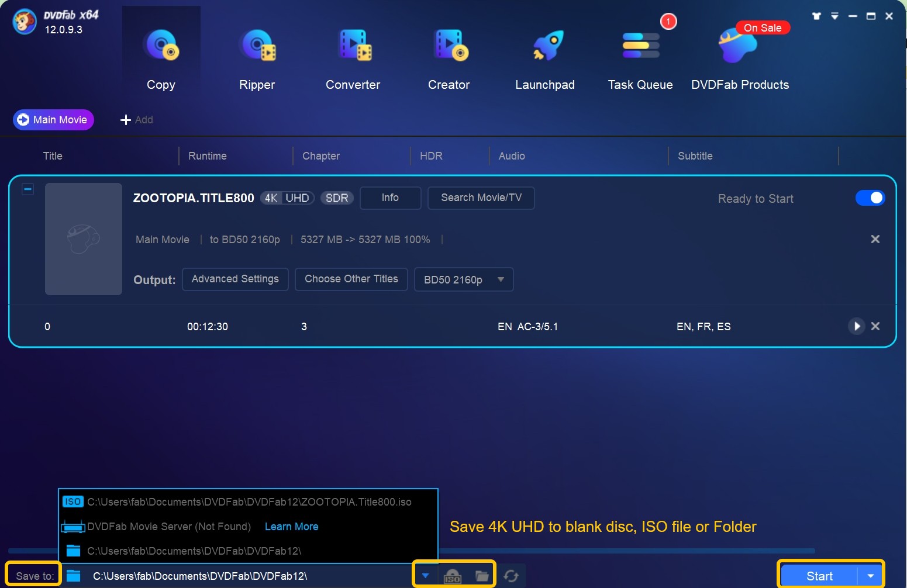Open the Ripper module

[x=257, y=60]
